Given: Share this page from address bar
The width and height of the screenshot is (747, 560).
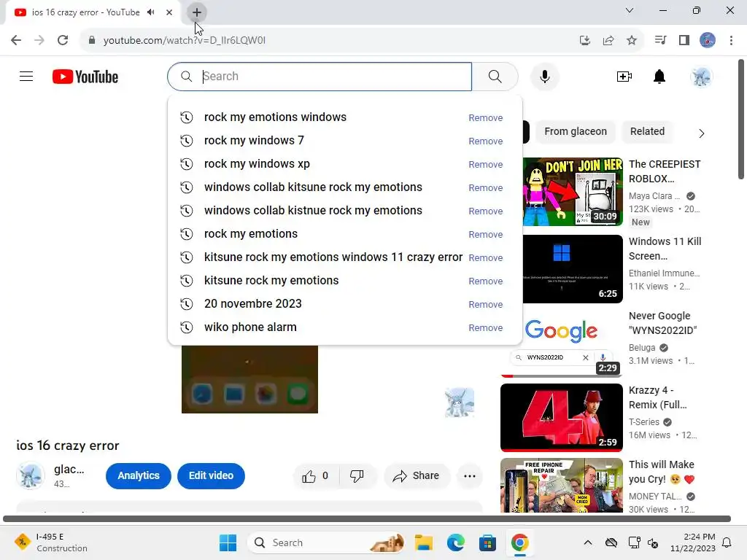Looking at the screenshot, I should tap(608, 41).
